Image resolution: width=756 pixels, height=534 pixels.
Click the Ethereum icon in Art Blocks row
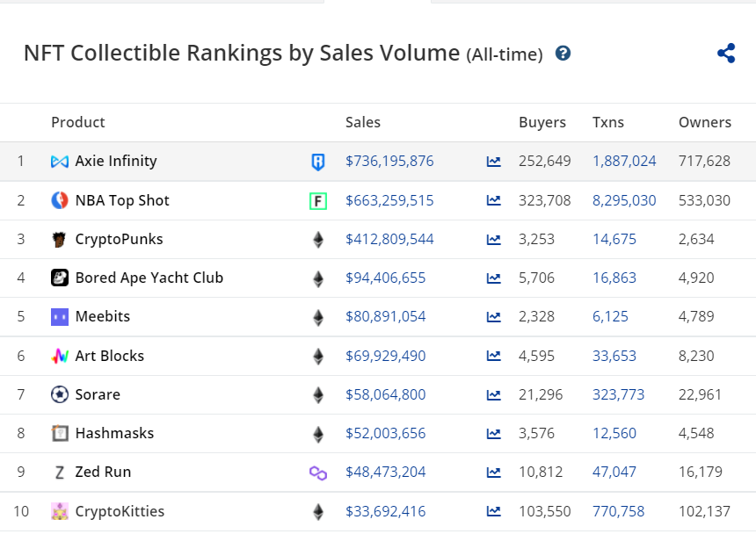pos(318,356)
